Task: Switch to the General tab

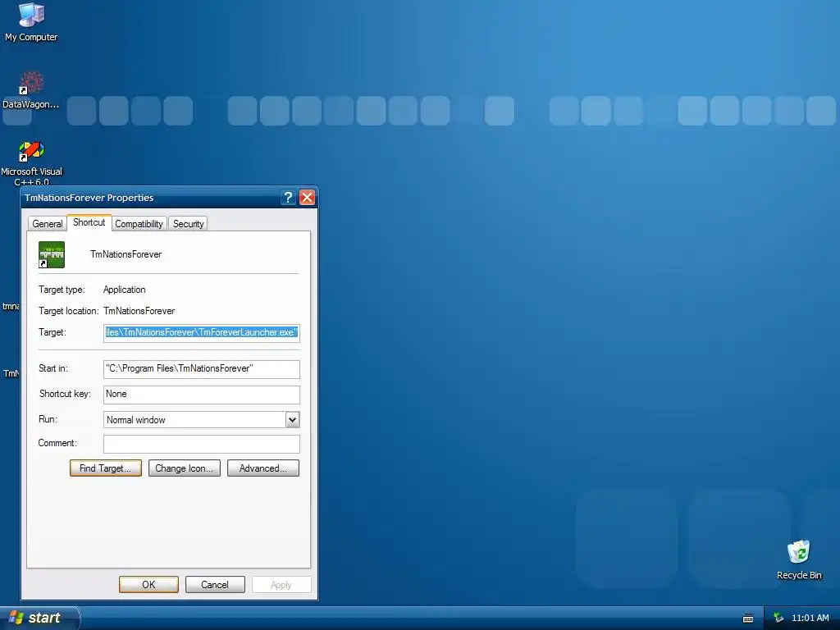Action: point(47,224)
